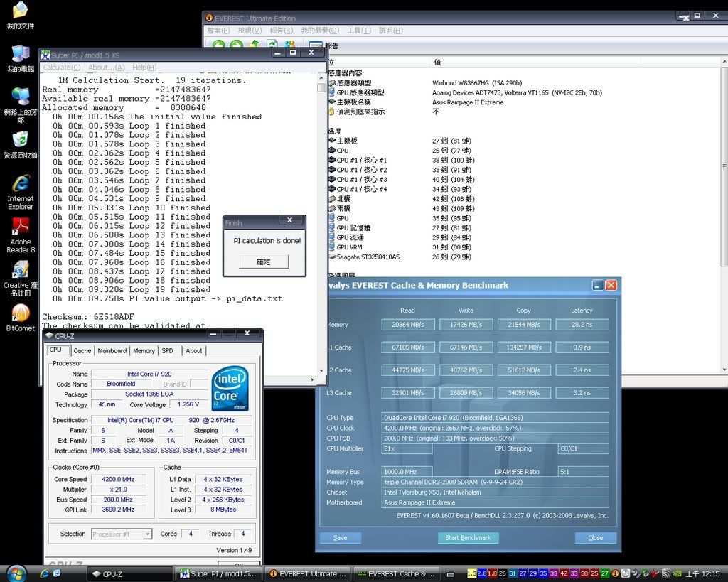This screenshot has width=728, height=582.
Task: Switch to the Cache tab in CPU-Z
Action: [x=82, y=351]
